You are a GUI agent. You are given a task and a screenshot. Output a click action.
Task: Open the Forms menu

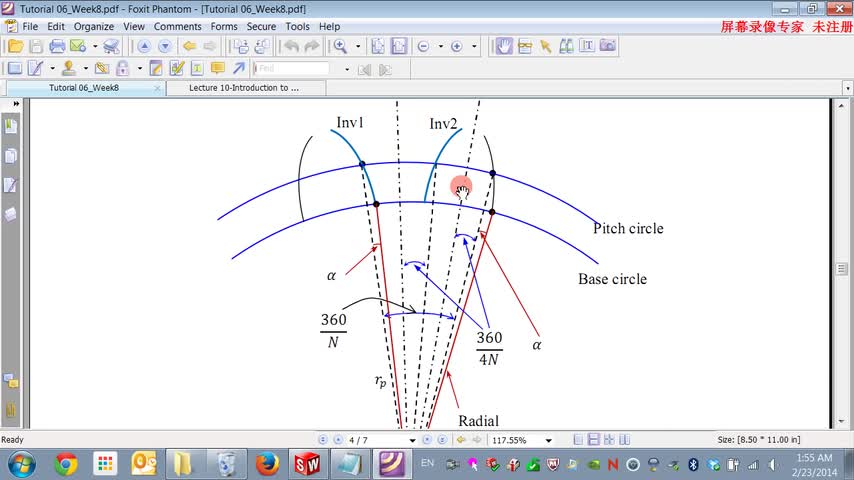tap(224, 27)
